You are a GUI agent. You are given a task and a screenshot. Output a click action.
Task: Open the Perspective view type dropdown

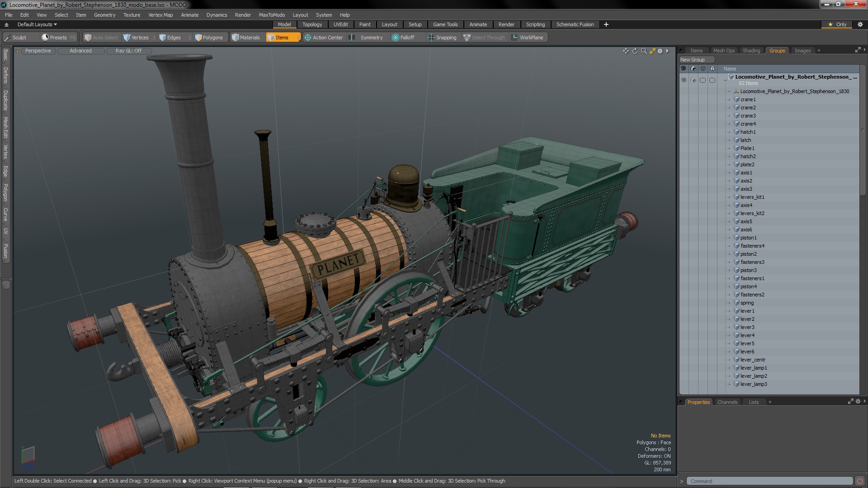point(38,51)
